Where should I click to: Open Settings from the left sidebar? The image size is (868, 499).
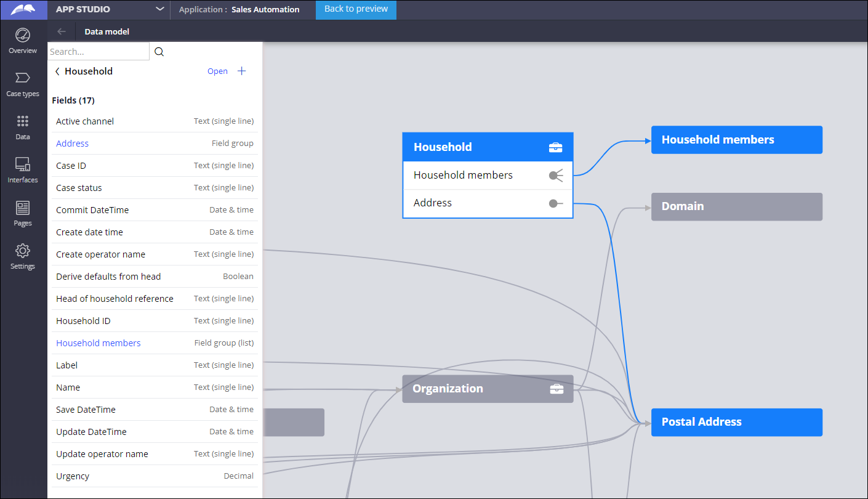[x=22, y=256]
